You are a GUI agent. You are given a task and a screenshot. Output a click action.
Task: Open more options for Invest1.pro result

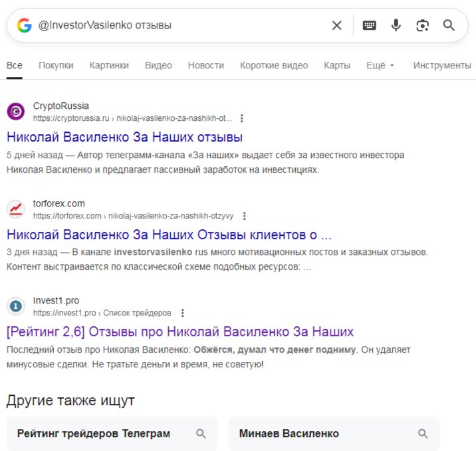point(183,313)
